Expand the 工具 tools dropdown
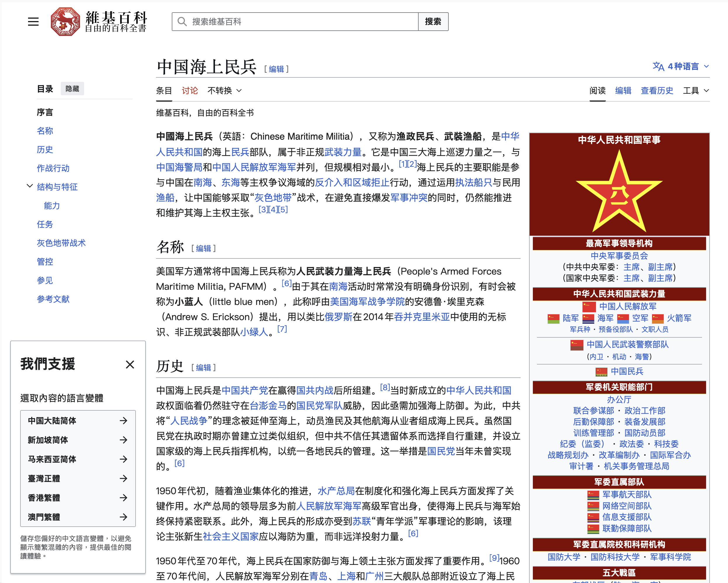 (x=696, y=91)
